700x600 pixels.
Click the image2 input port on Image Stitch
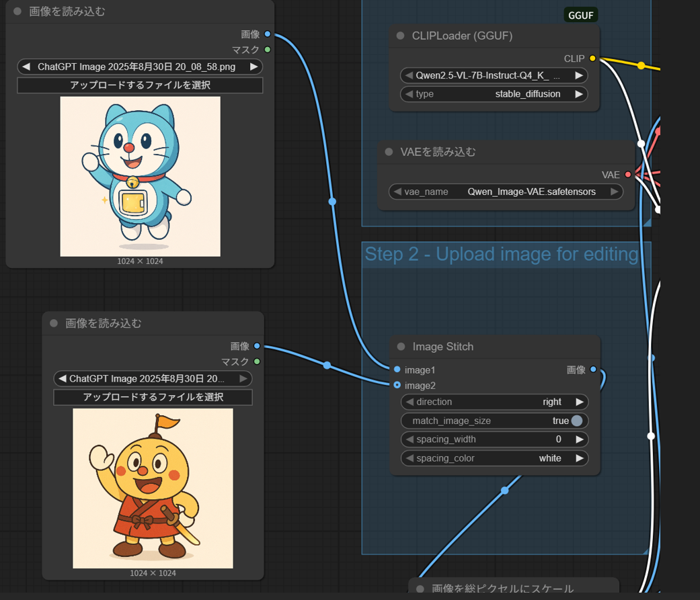(397, 385)
